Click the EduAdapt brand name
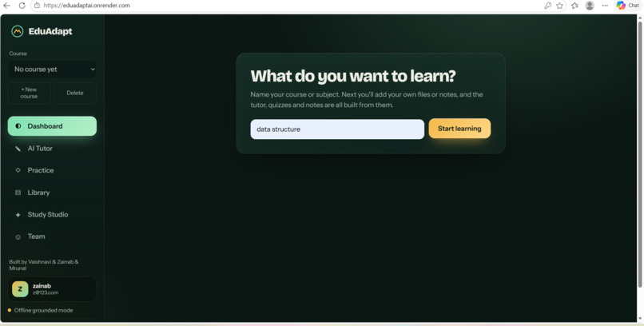 (x=50, y=31)
